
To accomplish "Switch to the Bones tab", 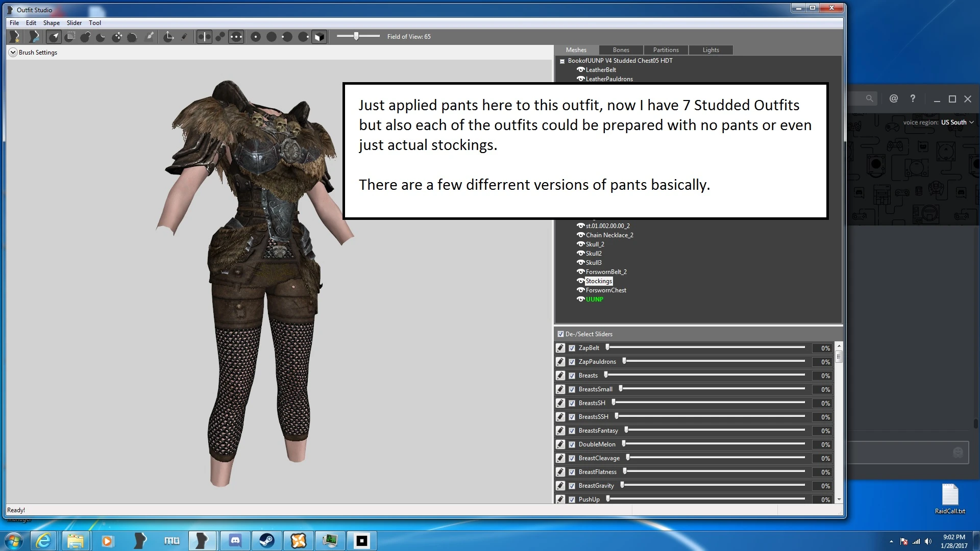I will [x=621, y=50].
